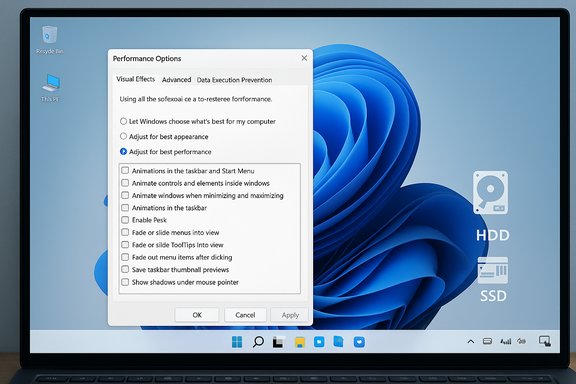Check Animate windows when minimizing and maximizing
576x384 pixels.
pyautogui.click(x=125, y=195)
